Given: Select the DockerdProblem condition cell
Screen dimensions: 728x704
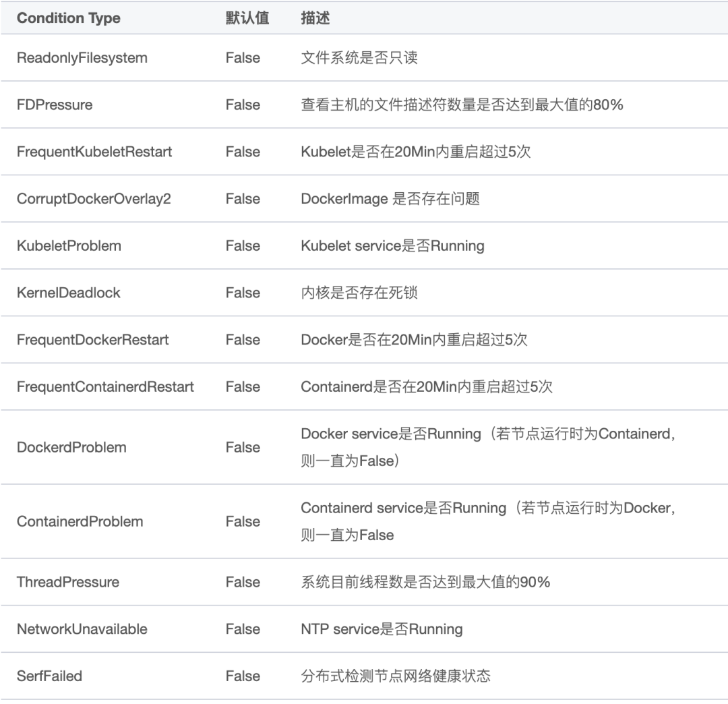Looking at the screenshot, I should point(71,447).
